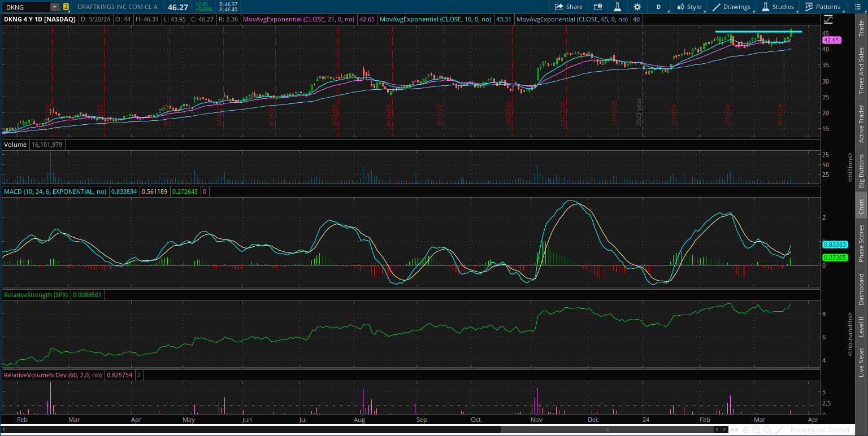Click the MovAvgExponential (CLOSE, 21, 0, no) label
868x436 pixels.
(299, 19)
